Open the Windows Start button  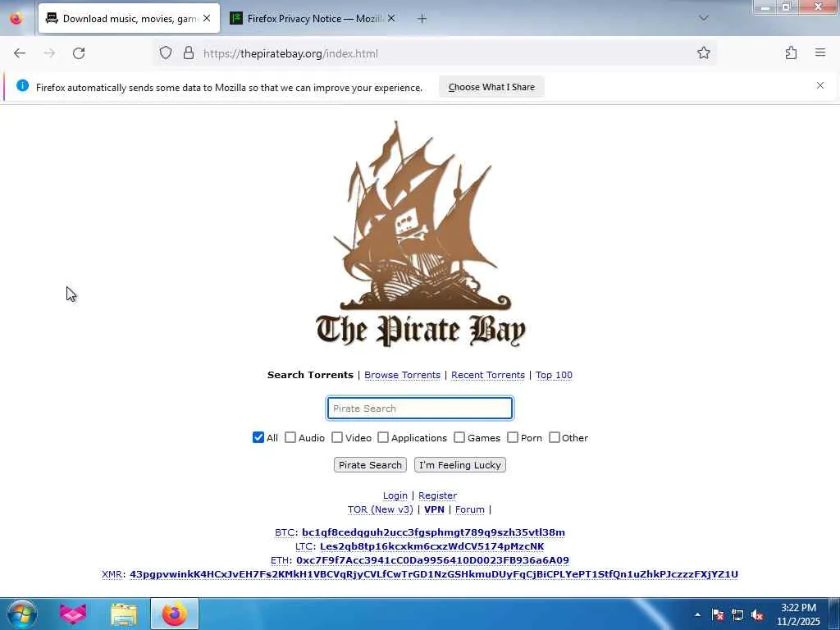coord(21,614)
